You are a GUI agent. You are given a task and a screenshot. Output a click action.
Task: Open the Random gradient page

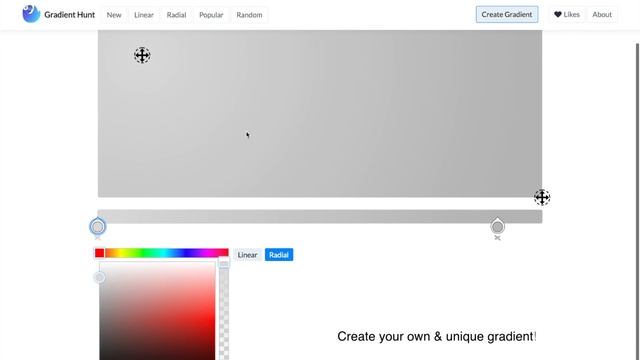(249, 15)
